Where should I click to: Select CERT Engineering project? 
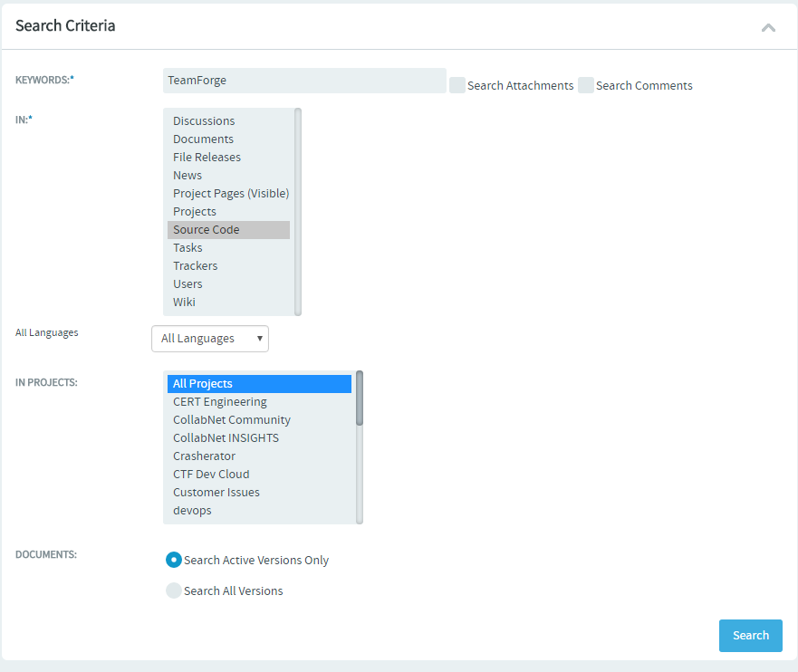pos(259,402)
